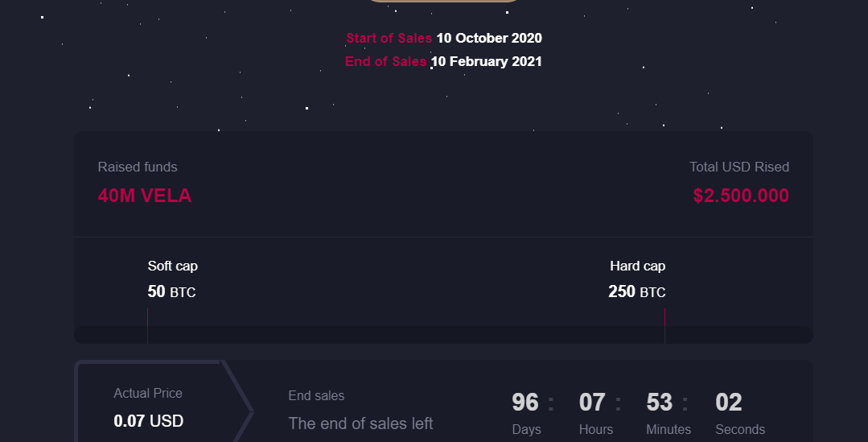The width and height of the screenshot is (868, 442).
Task: Click the tan button at top
Action: tap(443, 1)
